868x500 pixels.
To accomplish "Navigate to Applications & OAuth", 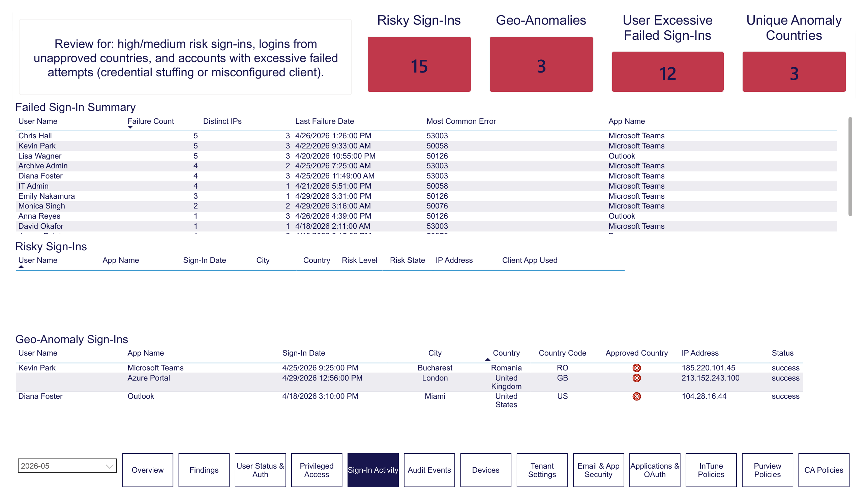I will pyautogui.click(x=654, y=470).
